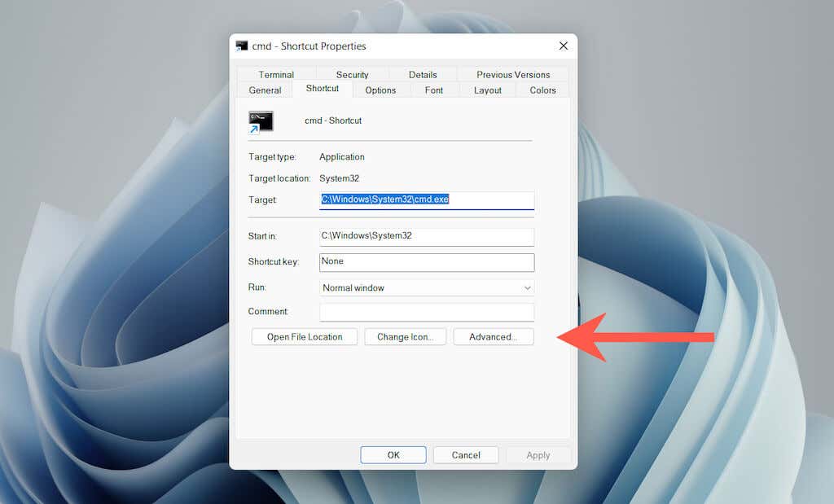
Task: Open the Previous Versions tab
Action: point(511,74)
